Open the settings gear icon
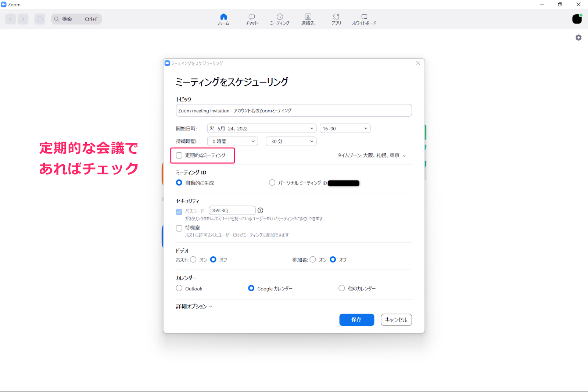 tap(578, 38)
